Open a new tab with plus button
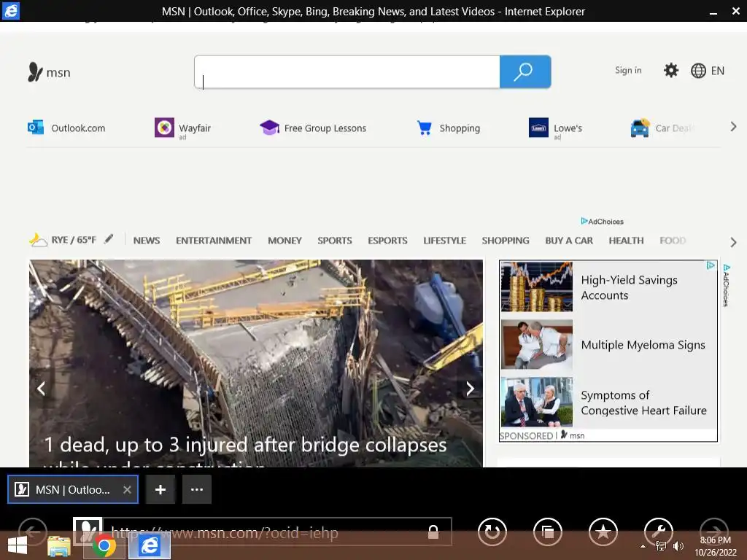This screenshot has height=560, width=747. pos(160,489)
